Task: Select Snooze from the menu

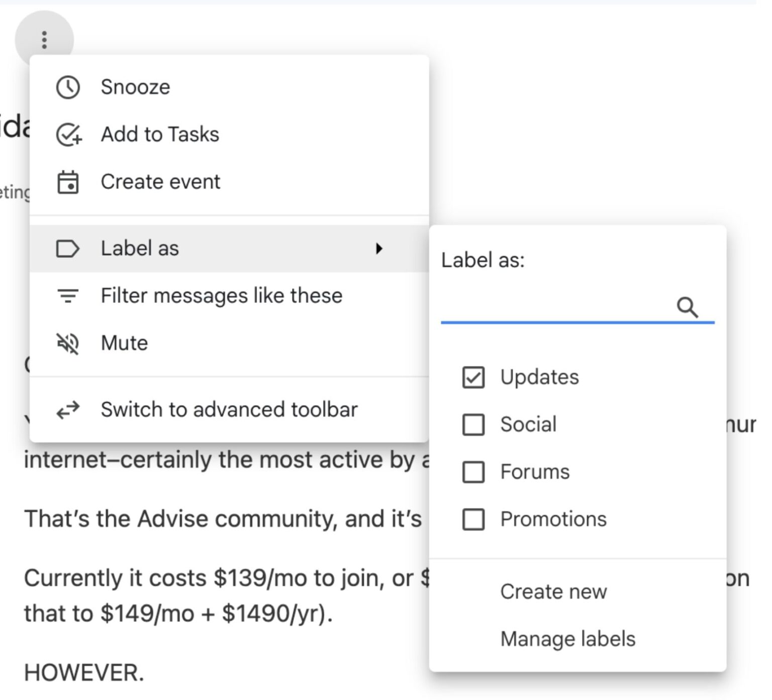Action: [135, 86]
